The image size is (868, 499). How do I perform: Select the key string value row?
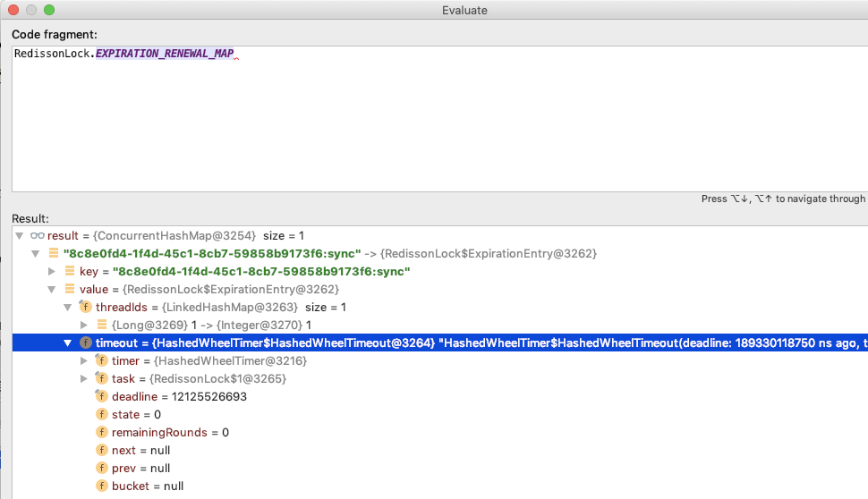440,271
